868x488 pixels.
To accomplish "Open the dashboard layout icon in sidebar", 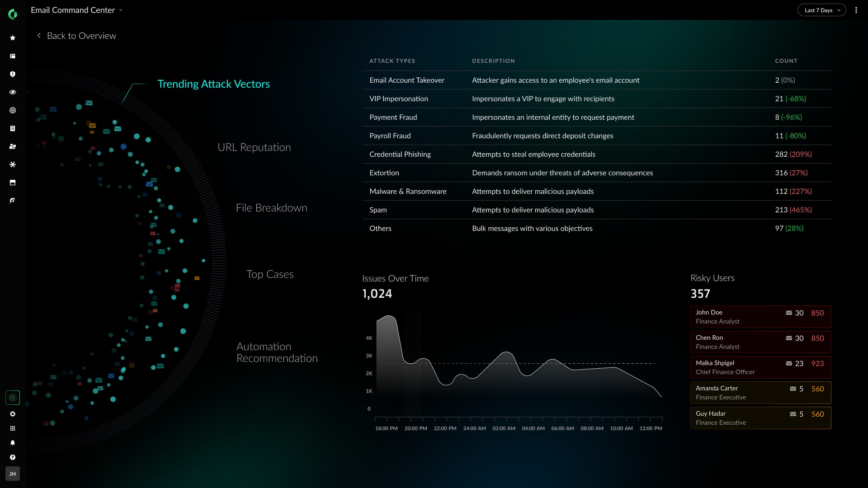I will [x=13, y=56].
